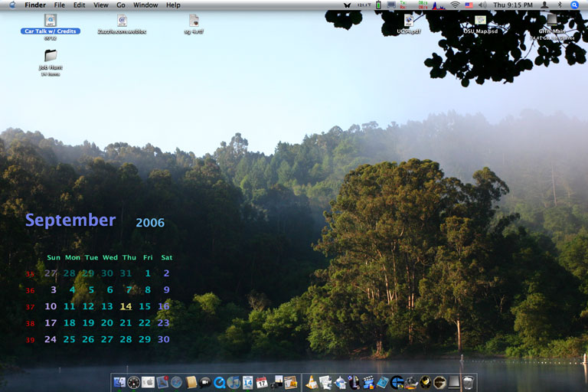The height and width of the screenshot is (392, 588).
Task: Click the butterfly menu bar icon
Action: pyautogui.click(x=348, y=5)
